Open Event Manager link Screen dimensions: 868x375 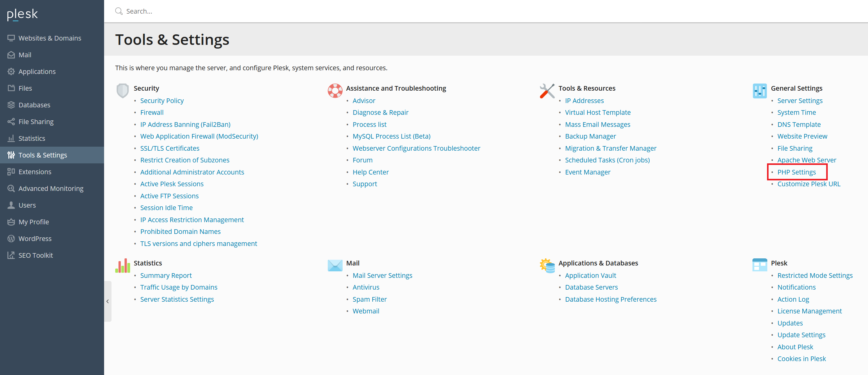coord(588,172)
